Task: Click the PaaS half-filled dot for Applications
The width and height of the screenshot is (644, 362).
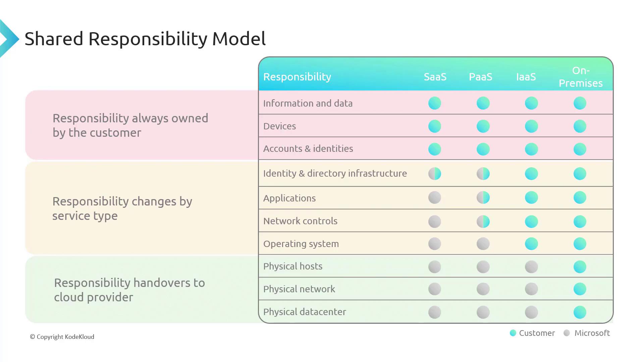Action: point(483,198)
